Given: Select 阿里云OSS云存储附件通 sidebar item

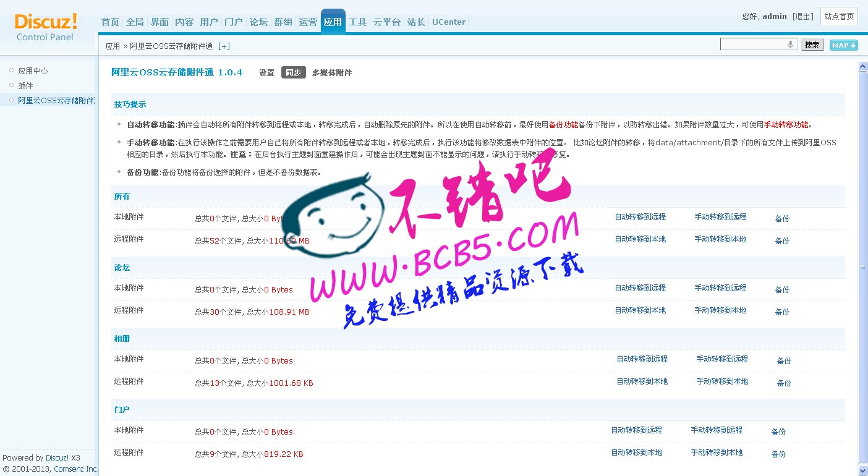Looking at the screenshot, I should tap(56, 100).
